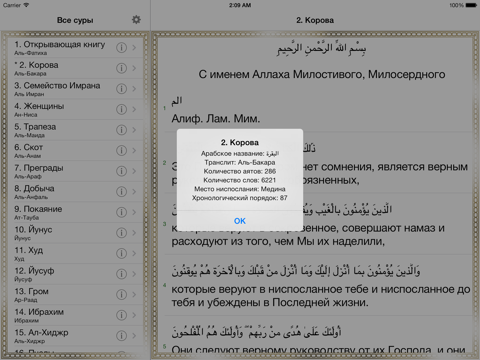Click 'Транслит: Аль-Бакара' in dialog
Image resolution: width=480 pixels, height=360 pixels.
tap(240, 162)
